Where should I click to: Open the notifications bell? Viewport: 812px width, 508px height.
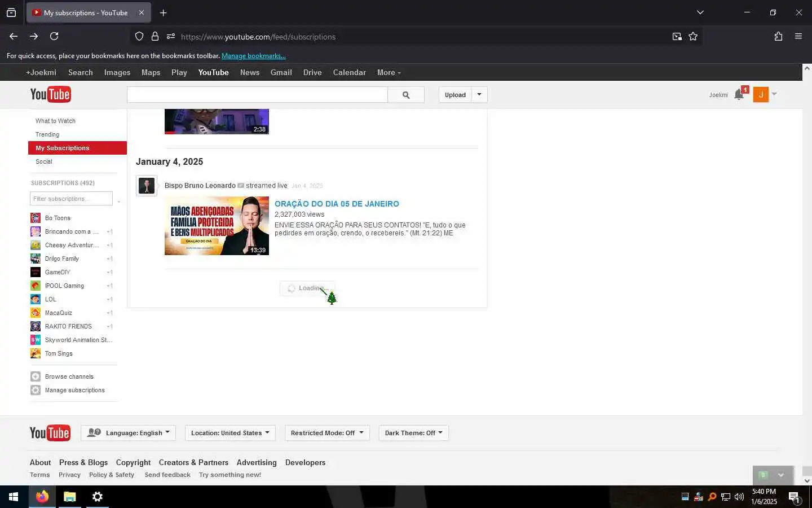(739, 95)
